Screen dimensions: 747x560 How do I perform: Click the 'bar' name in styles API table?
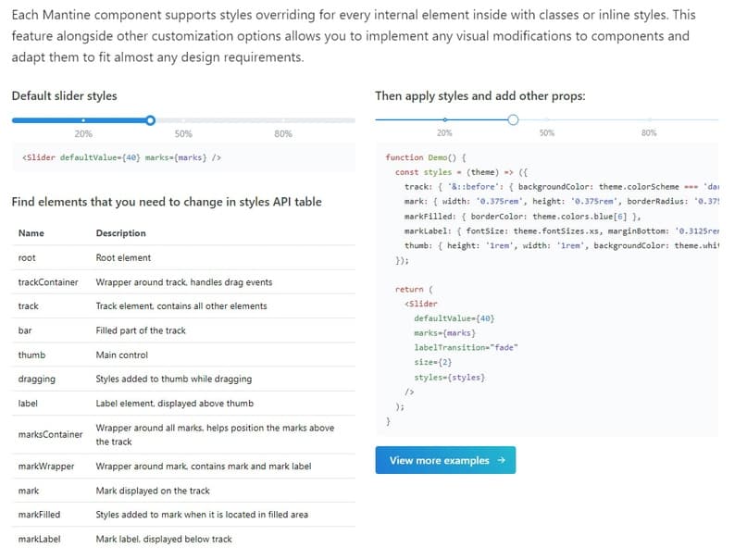(x=25, y=330)
